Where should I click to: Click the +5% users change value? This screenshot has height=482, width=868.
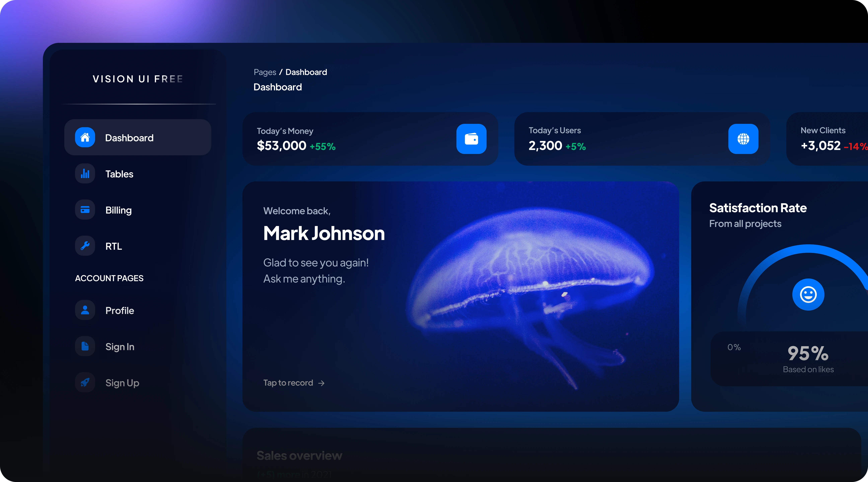click(x=575, y=146)
